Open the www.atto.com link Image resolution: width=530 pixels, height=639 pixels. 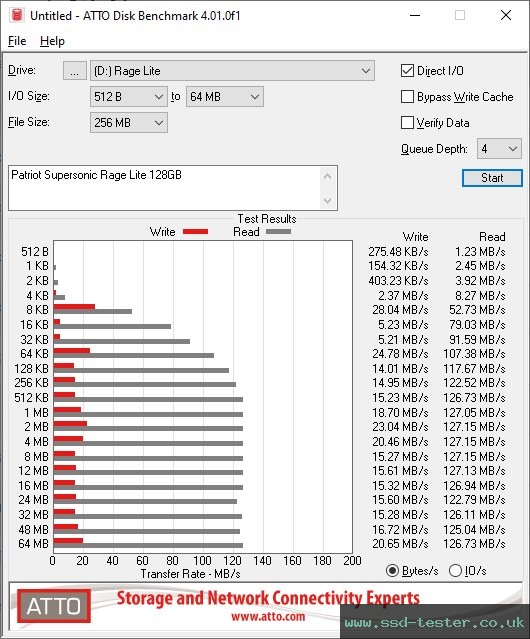click(268, 616)
